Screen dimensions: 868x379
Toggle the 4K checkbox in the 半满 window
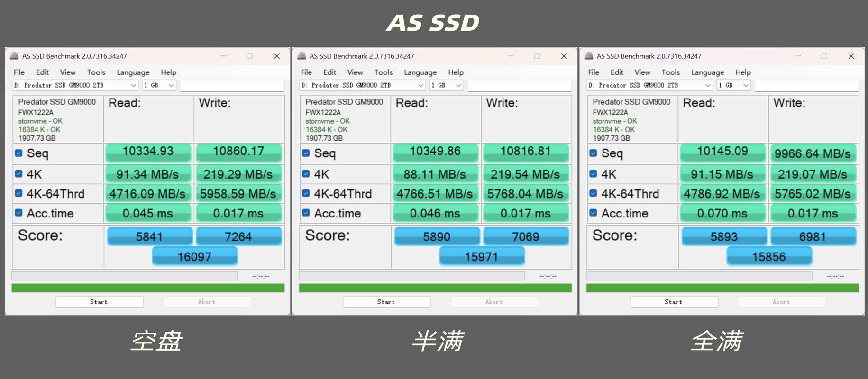[x=306, y=174]
